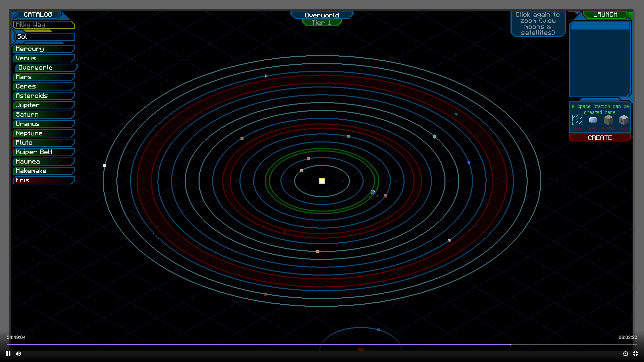The height and width of the screenshot is (362, 644).
Task: Click the tin block icon showing 0/231
Action: point(608,120)
